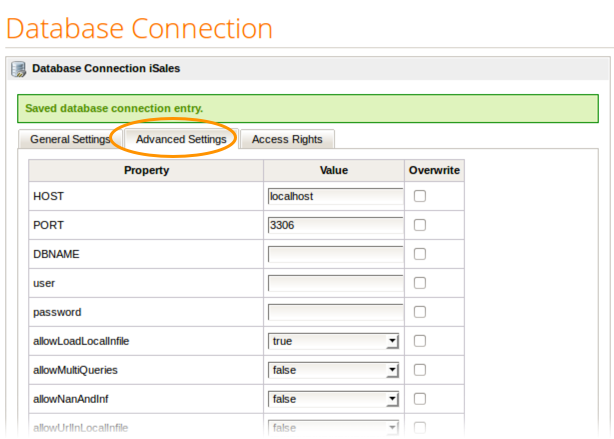Screen dimensions: 614x439
Task: Check Overwrite for allowLoadLocalInfile
Action: (420, 341)
